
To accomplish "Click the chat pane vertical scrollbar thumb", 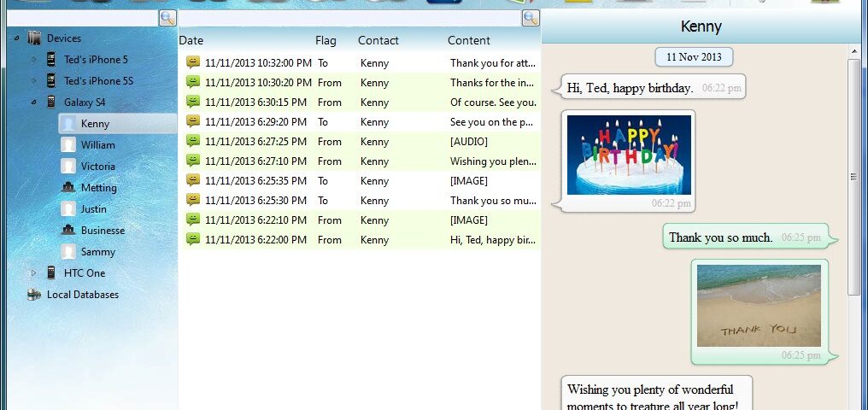I will tap(853, 177).
